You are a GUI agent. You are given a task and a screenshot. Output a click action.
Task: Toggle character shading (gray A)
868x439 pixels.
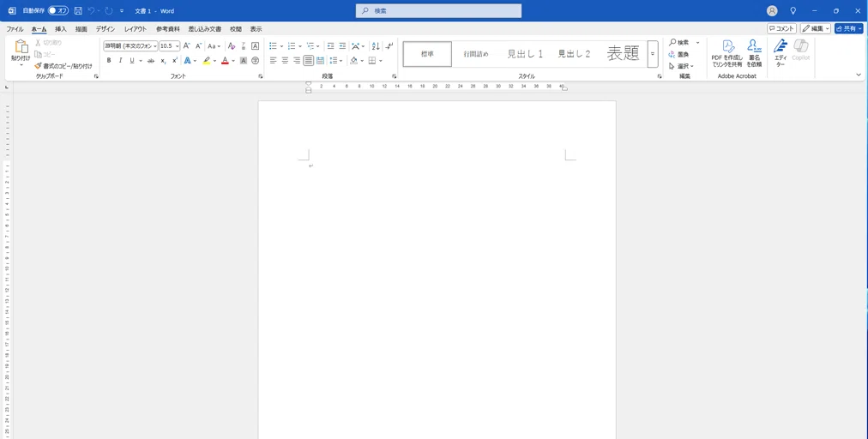pyautogui.click(x=244, y=61)
